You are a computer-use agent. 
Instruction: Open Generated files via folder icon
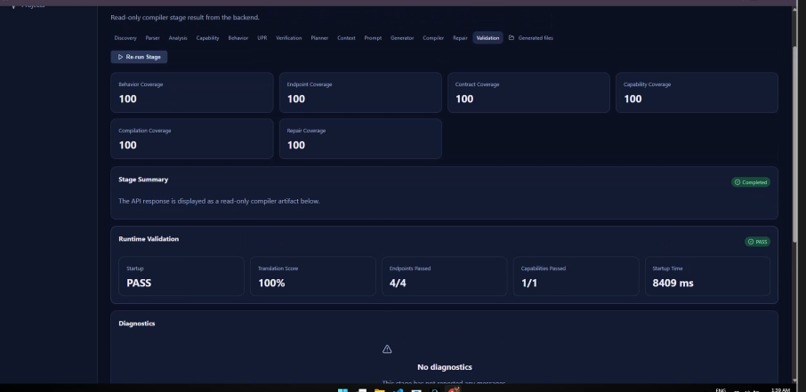click(530, 38)
